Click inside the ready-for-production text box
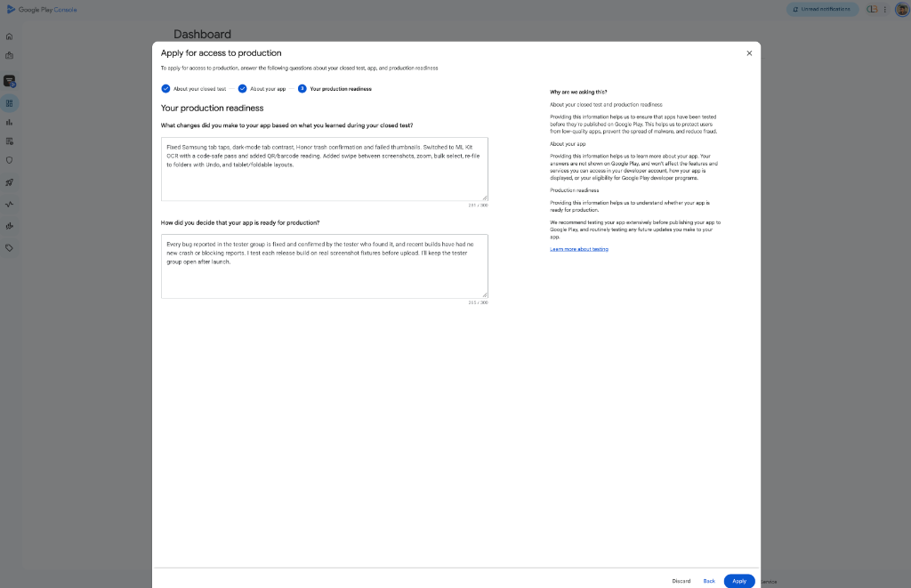Viewport: 911px width, 588px height. (324, 266)
